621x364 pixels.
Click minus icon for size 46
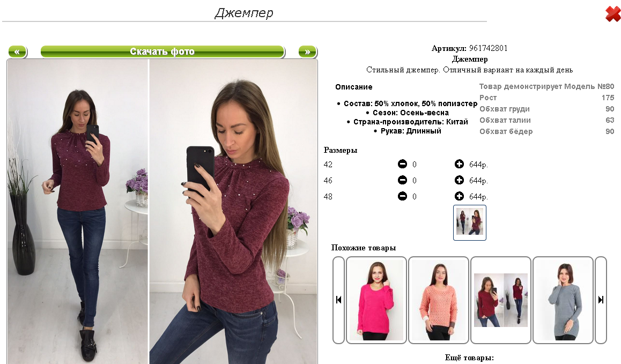402,180
